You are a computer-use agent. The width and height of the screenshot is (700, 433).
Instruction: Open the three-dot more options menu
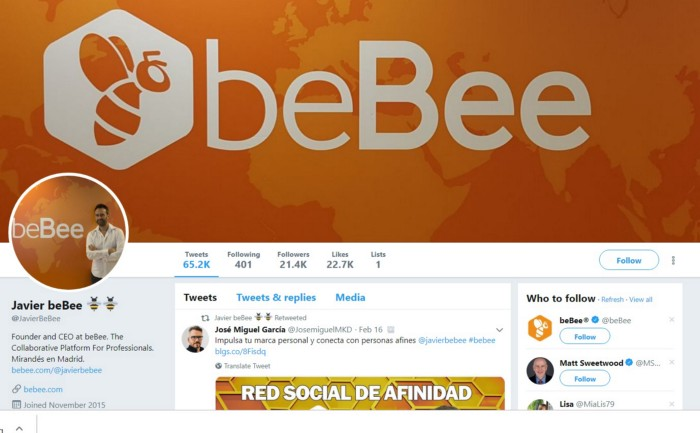[x=673, y=260]
